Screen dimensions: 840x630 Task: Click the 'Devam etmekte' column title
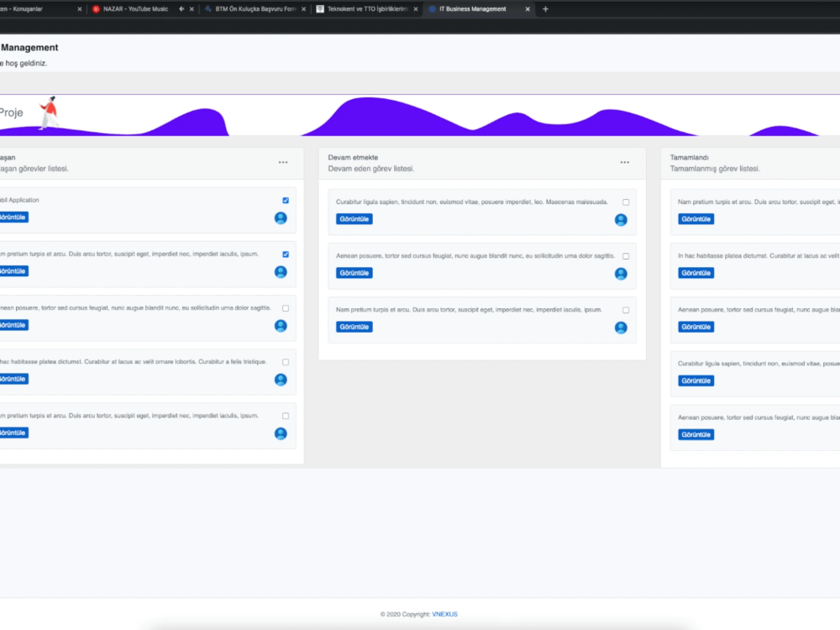(353, 158)
